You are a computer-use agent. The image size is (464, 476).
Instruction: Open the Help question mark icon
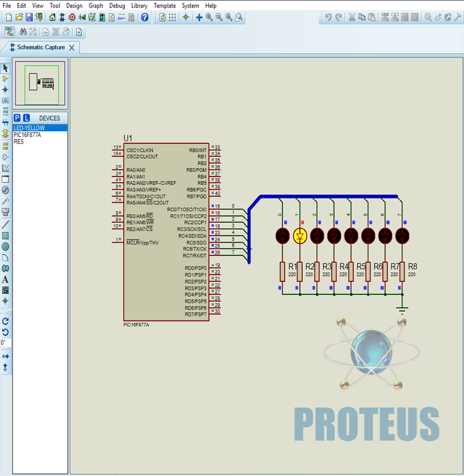point(144,17)
